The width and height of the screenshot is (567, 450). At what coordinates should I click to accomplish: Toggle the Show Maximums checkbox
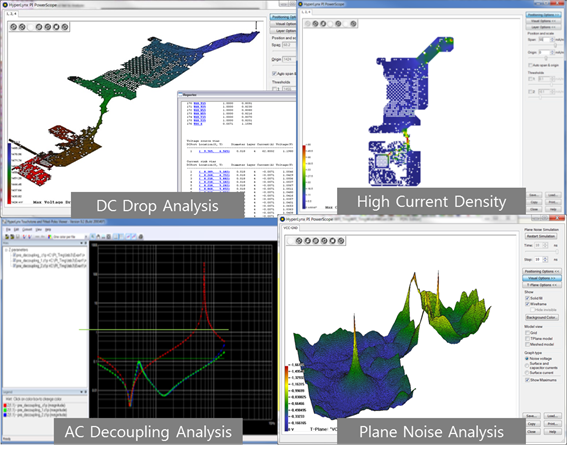[x=527, y=380]
